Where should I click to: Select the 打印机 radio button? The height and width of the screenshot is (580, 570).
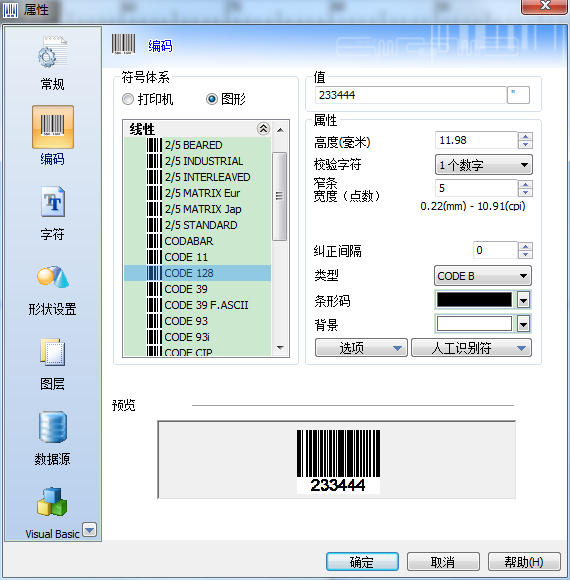[128, 99]
